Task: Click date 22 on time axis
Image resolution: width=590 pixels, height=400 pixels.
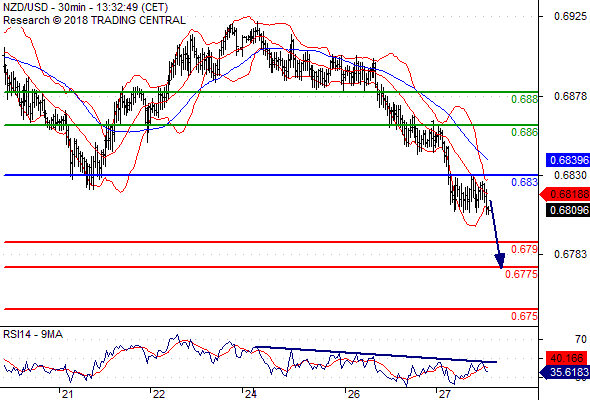Action: pyautogui.click(x=159, y=394)
